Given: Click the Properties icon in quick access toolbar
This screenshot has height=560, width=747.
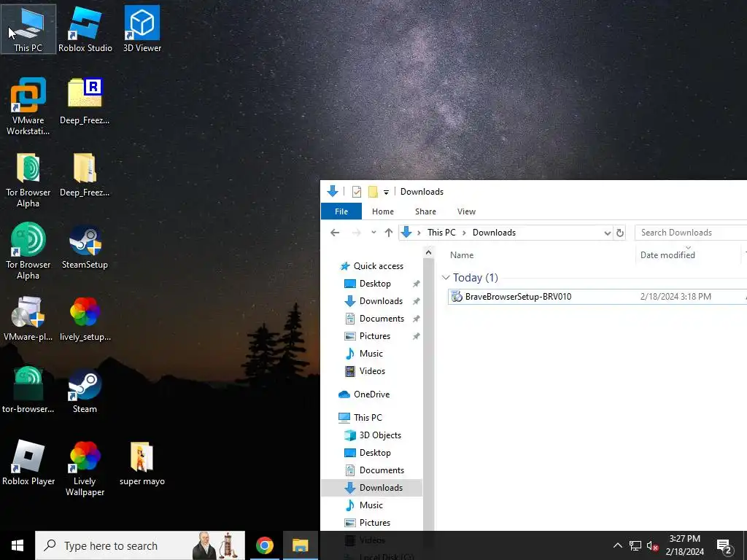Looking at the screenshot, I should 356,192.
